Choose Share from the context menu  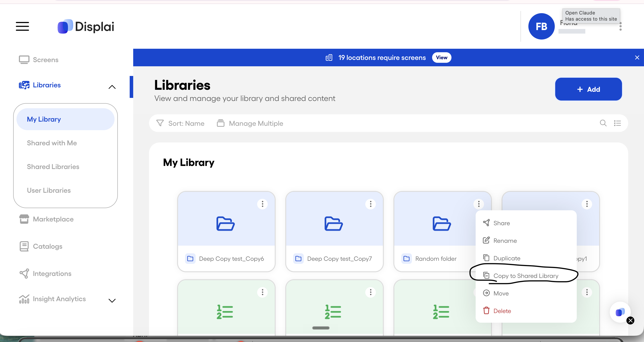click(526, 223)
